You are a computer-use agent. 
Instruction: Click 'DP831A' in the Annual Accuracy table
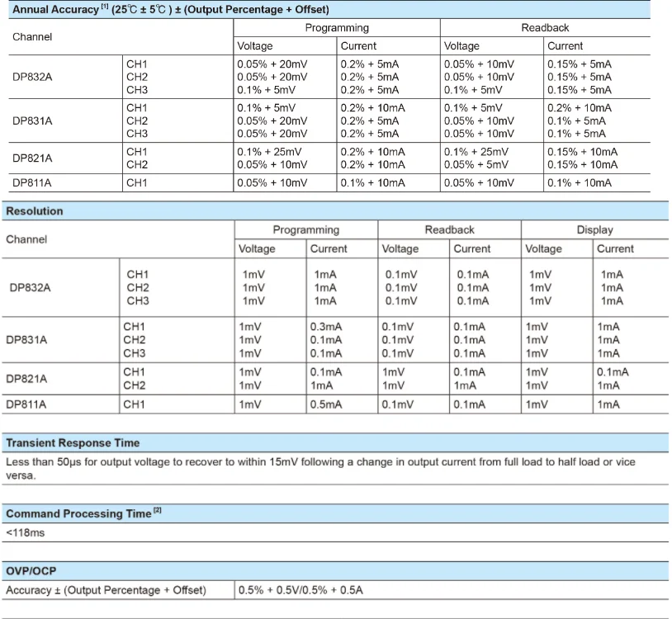[x=32, y=120]
